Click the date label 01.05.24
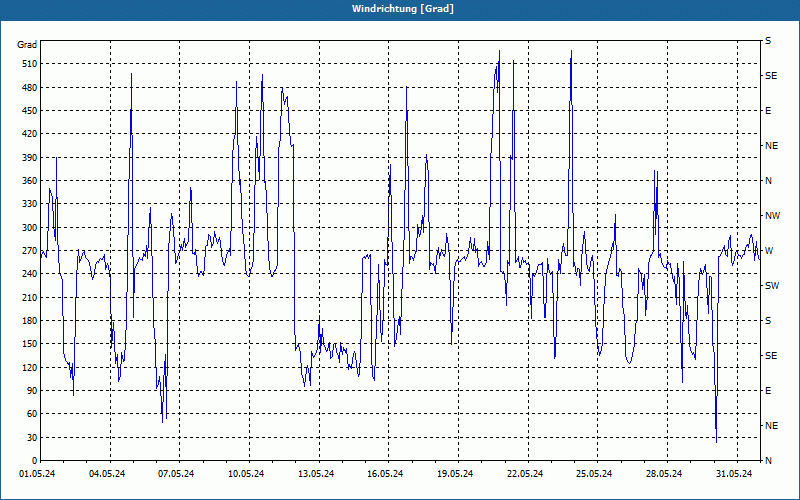 [37, 474]
